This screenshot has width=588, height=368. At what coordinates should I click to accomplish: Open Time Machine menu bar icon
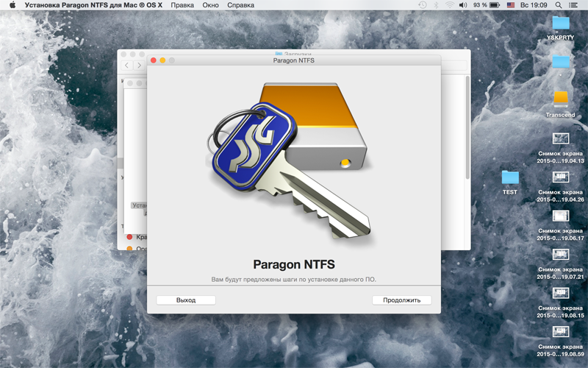[423, 5]
